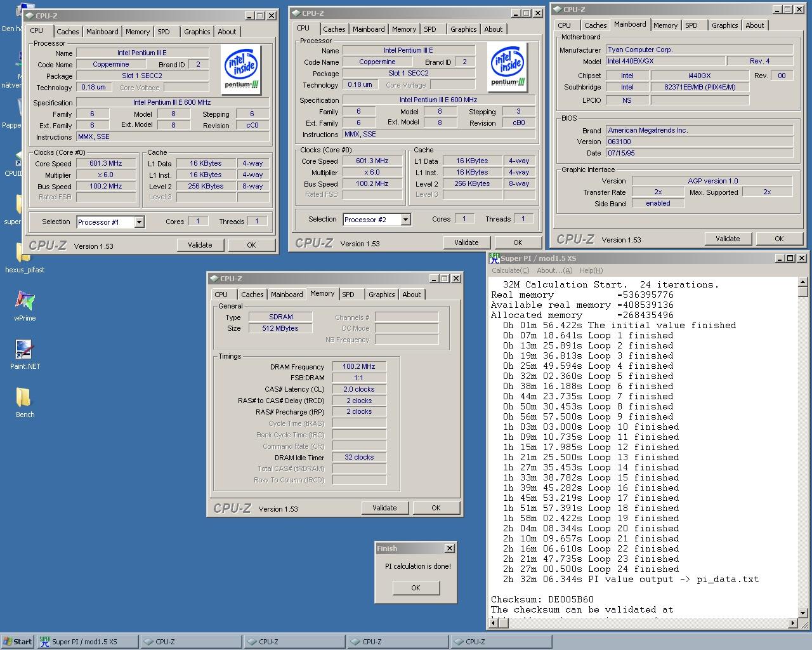Open the Processor #2 selection dropdown
The height and width of the screenshot is (650, 812).
coord(405,220)
